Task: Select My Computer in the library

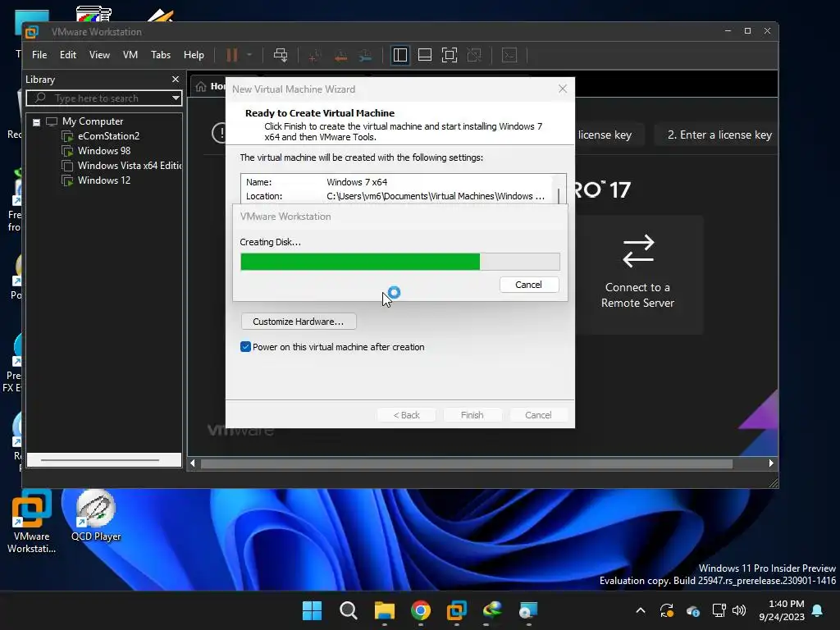Action: coord(93,121)
